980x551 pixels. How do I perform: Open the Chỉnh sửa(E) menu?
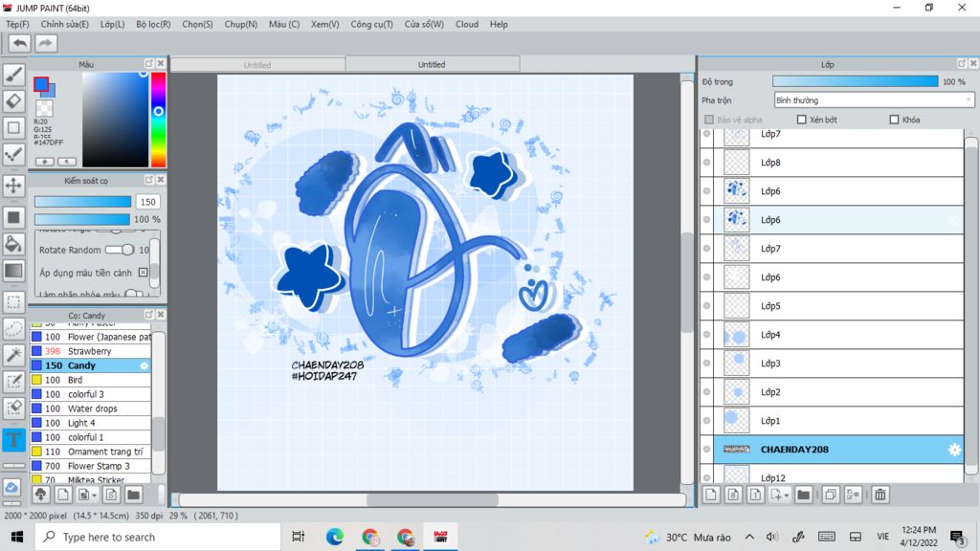point(64,24)
